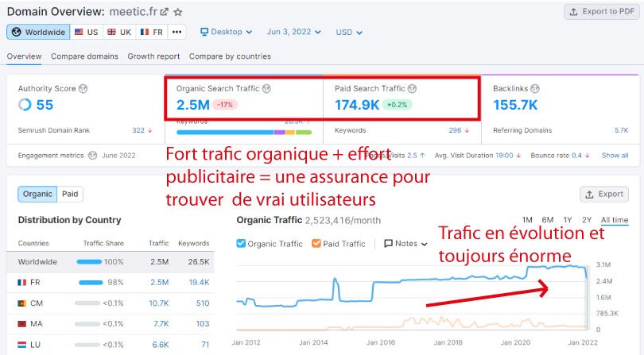
Task: Open the 296 paid keywords link
Action: coord(455,130)
